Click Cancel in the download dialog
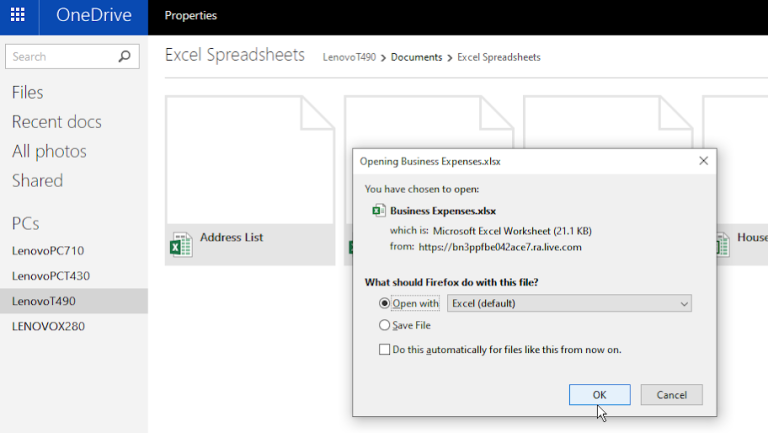This screenshot has height=433, width=768. (672, 395)
